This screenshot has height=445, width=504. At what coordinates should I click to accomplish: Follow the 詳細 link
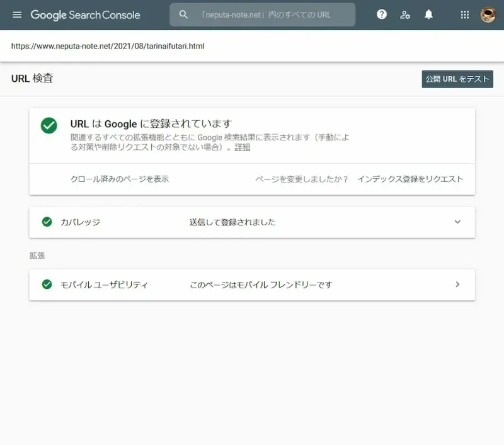click(243, 147)
